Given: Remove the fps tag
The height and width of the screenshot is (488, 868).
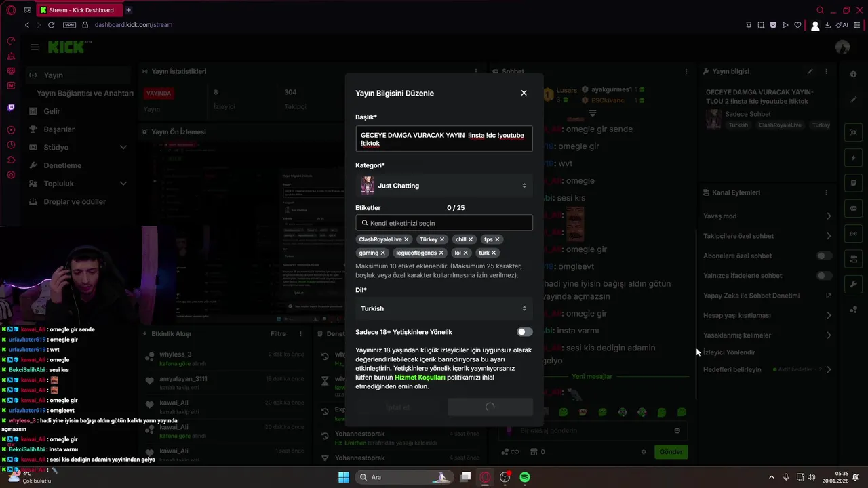Looking at the screenshot, I should click(x=497, y=239).
